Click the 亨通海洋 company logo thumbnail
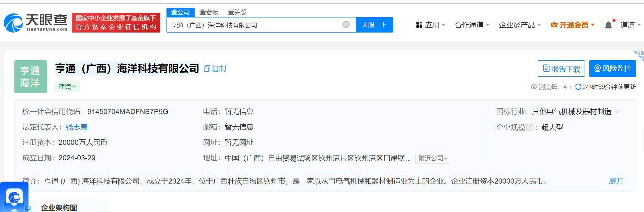This screenshot has width=644, height=212. point(31,77)
